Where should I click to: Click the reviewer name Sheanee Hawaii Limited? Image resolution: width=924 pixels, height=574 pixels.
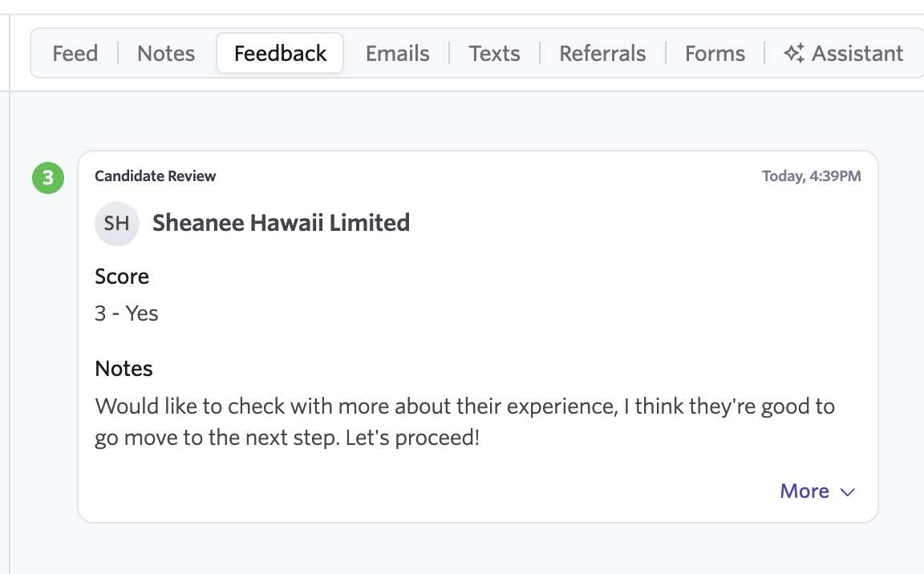[x=281, y=223]
